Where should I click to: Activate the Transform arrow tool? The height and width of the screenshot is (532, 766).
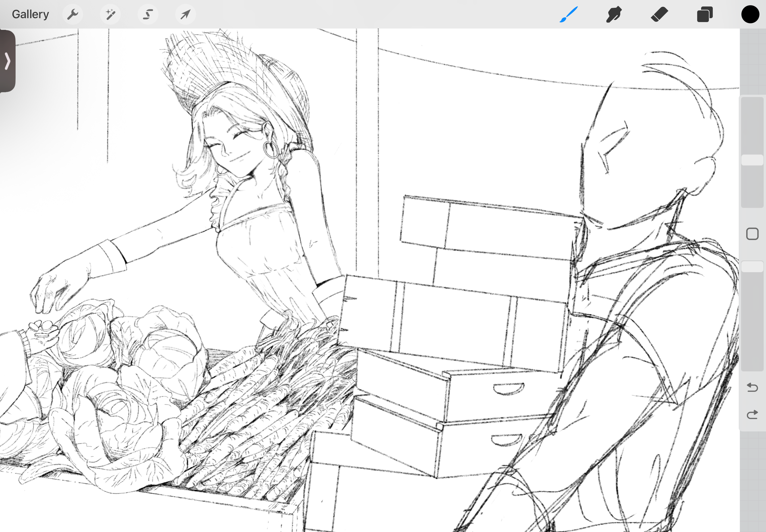[x=185, y=14]
